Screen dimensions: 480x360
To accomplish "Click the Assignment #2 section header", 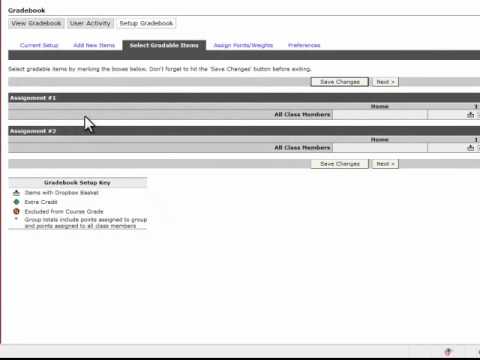I will coord(244,131).
